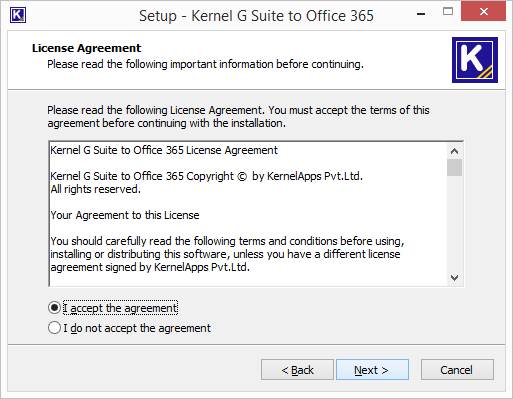Click the "I do not accept the agreement" label text
The image size is (513, 399).
pyautogui.click(x=137, y=328)
